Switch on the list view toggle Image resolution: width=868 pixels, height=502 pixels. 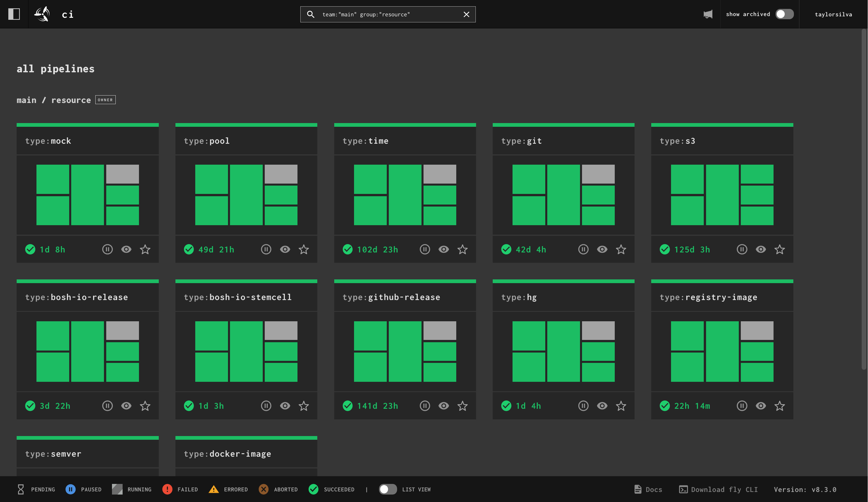(x=388, y=489)
